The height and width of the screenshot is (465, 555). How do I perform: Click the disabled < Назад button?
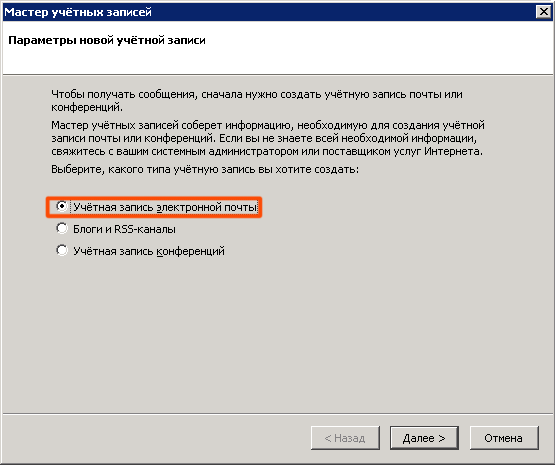(x=345, y=438)
